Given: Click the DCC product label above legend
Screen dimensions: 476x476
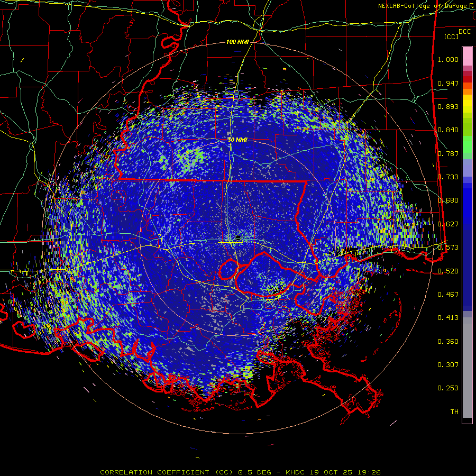Looking at the screenshot, I should point(464,32).
